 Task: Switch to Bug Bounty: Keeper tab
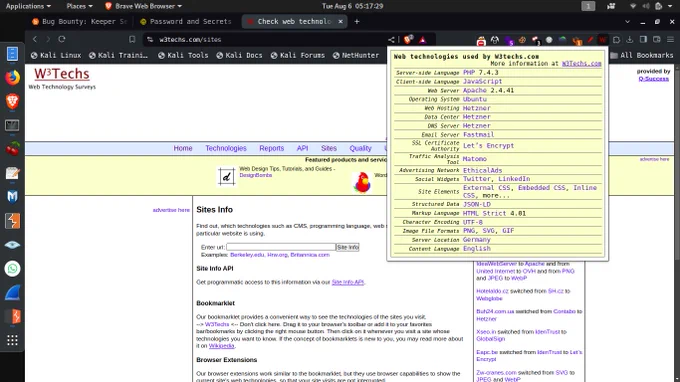(x=80, y=21)
